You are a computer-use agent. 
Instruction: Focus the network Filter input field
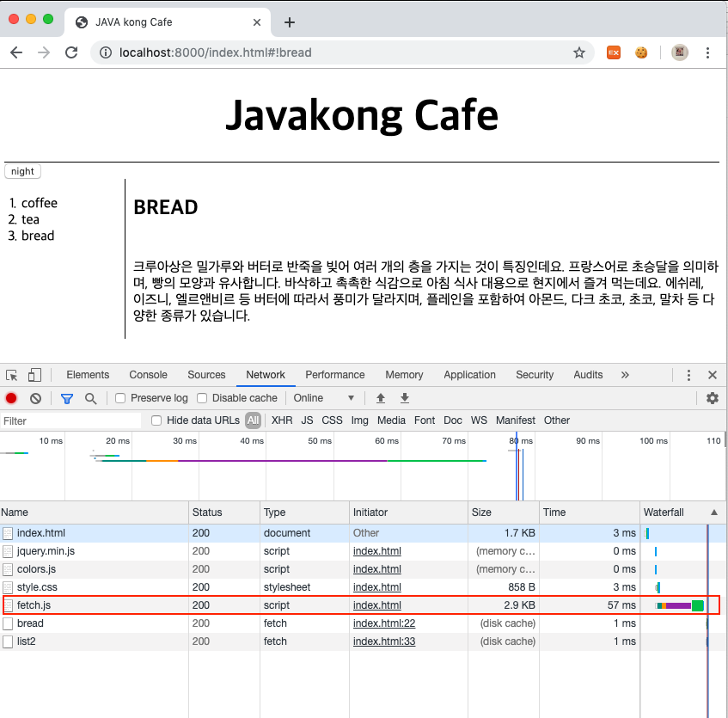(70, 420)
